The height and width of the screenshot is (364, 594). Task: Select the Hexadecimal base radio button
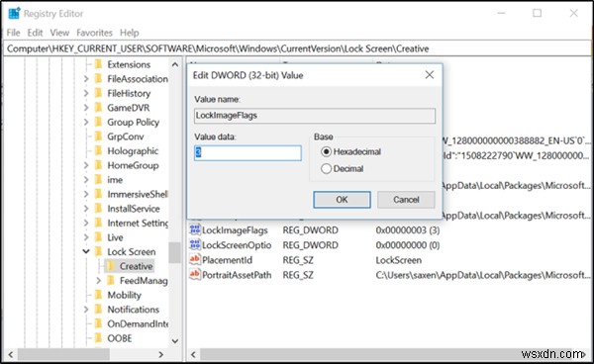pyautogui.click(x=326, y=151)
